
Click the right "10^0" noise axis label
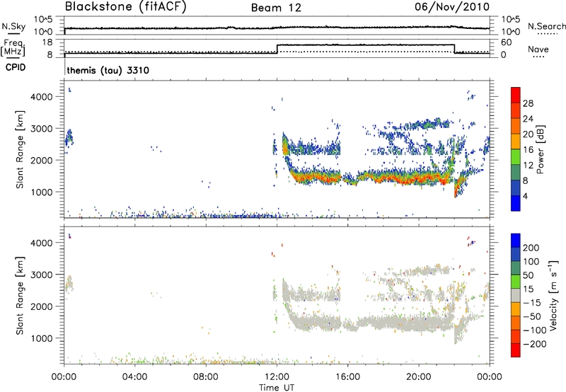(511, 32)
